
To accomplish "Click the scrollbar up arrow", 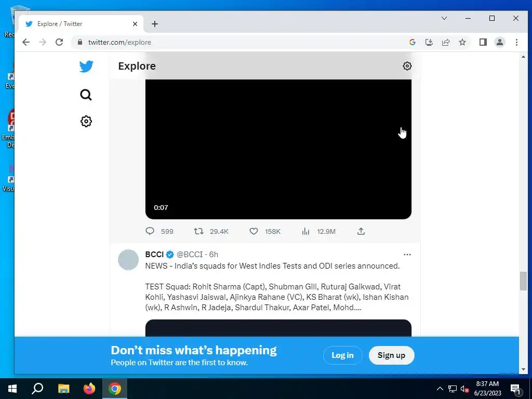I will (x=523, y=57).
